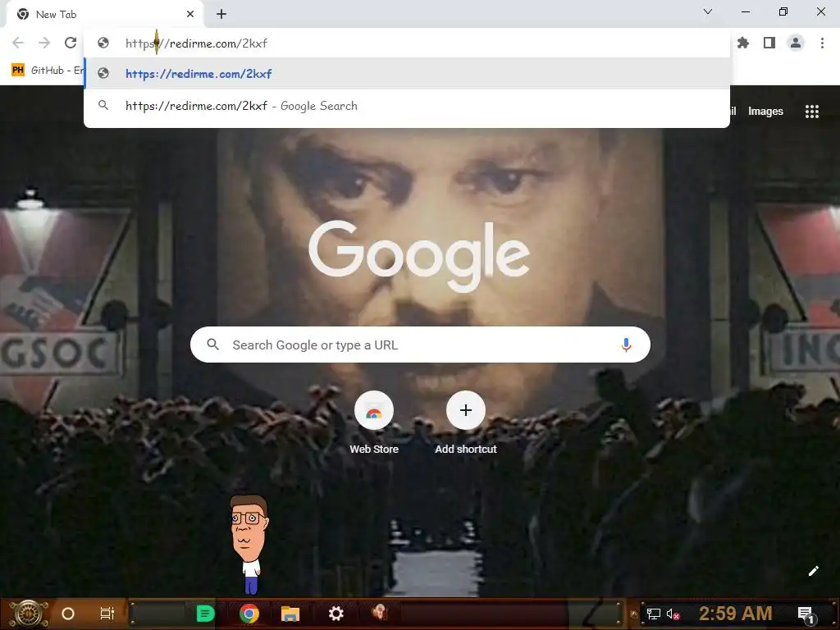Toggle the Chrome side panel
Viewport: 840px width, 630px height.
[x=769, y=43]
